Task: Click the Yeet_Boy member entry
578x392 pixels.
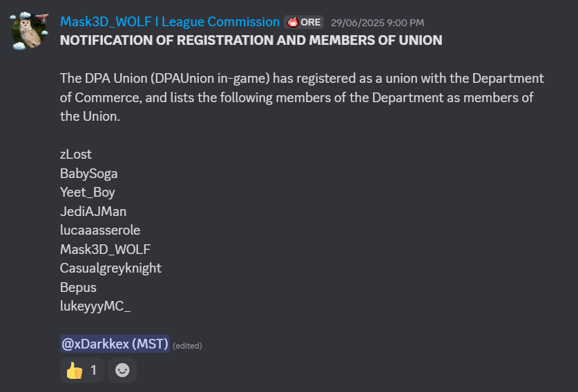Action: point(88,193)
